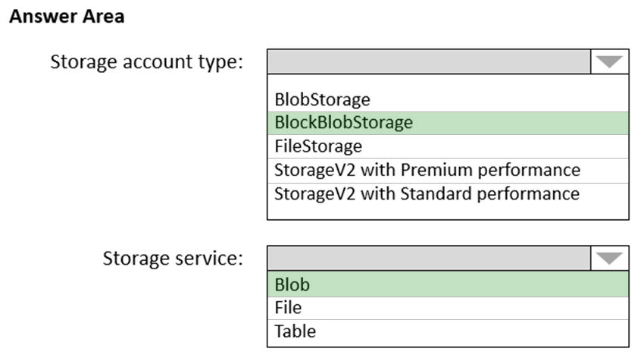The image size is (644, 358).
Task: Click the Answer Area heading
Action: click(x=67, y=17)
